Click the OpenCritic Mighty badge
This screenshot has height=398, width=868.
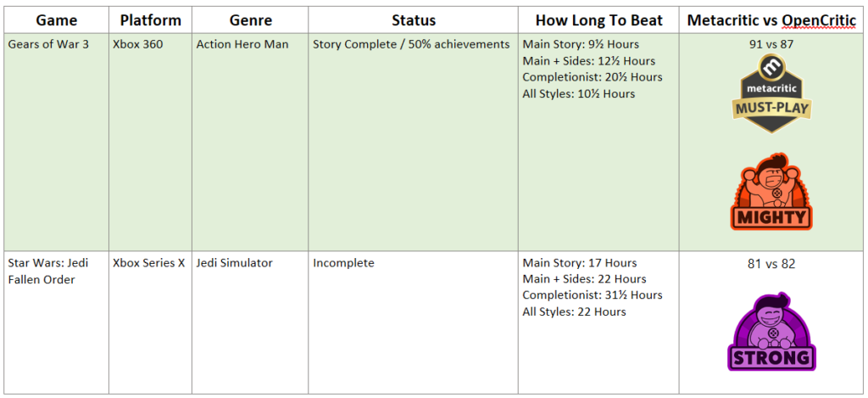pos(771,193)
